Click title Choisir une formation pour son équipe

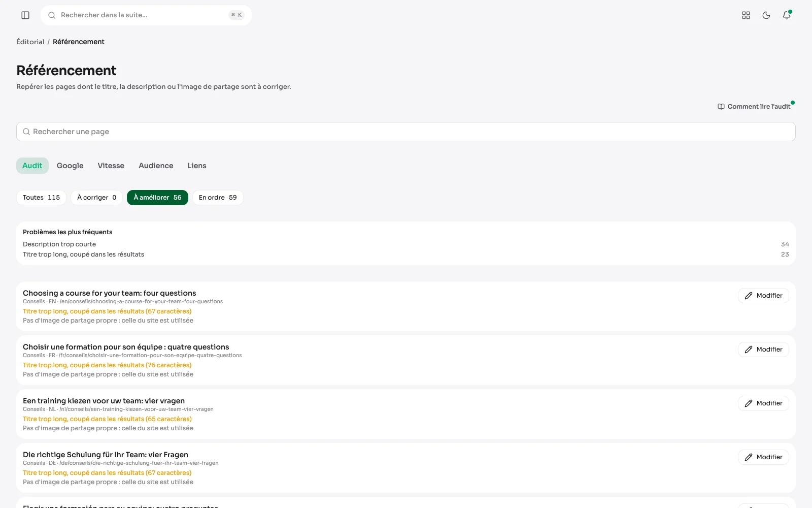[126, 347]
